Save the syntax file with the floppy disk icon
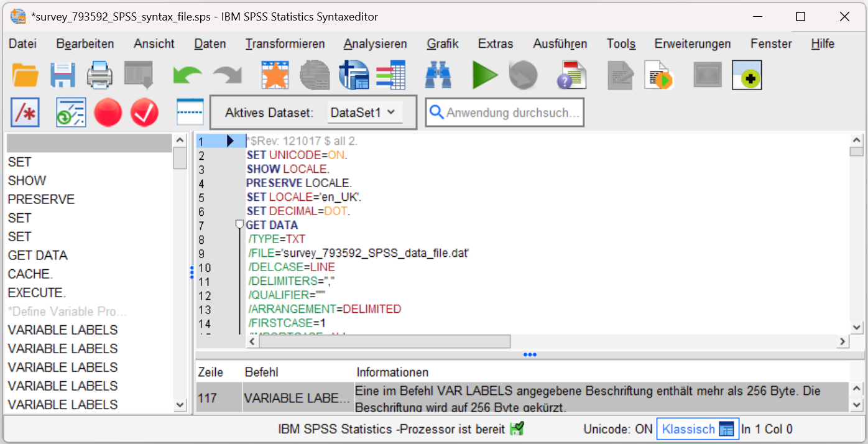 click(x=63, y=75)
